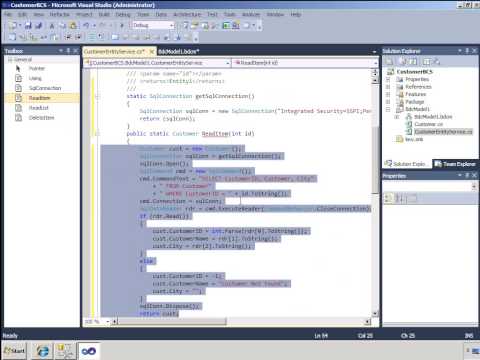
Task: Select BdcModel1.bdcm in Solution Explorer
Action: (433, 117)
